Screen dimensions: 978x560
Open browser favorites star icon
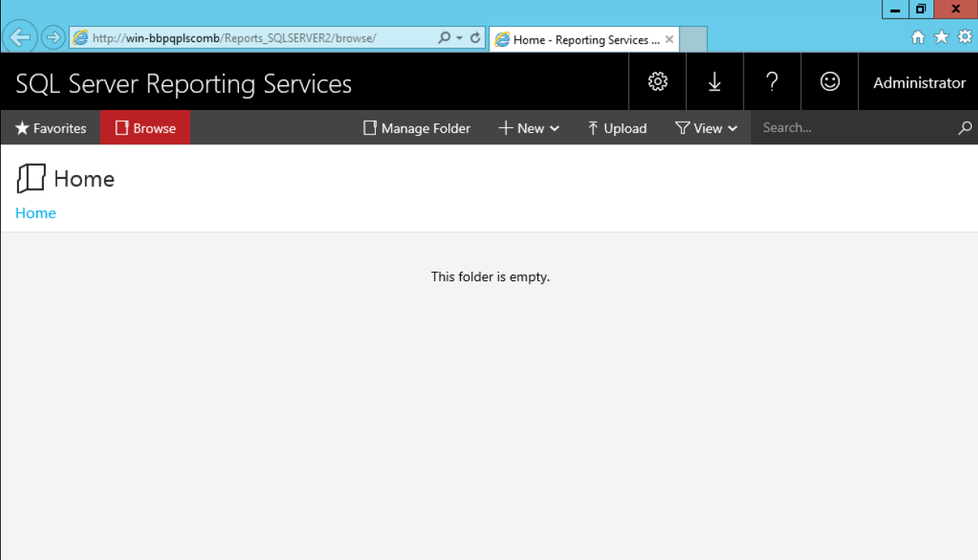pos(942,37)
